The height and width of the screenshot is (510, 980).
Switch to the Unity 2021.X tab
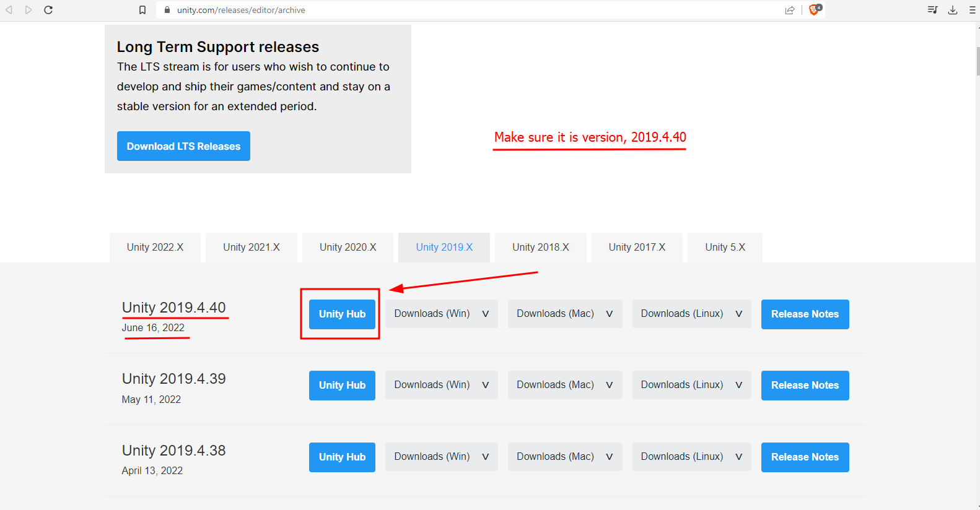click(x=252, y=248)
